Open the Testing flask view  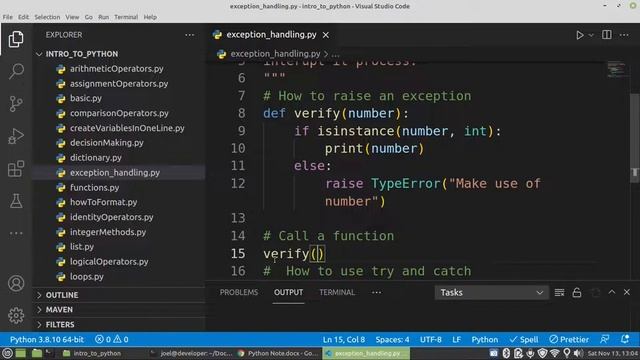(x=16, y=201)
